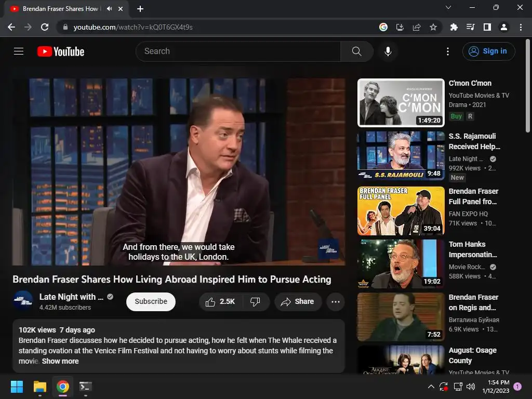Open C'mon C'mon movie thumbnail
Image resolution: width=532 pixels, height=399 pixels.
(401, 103)
